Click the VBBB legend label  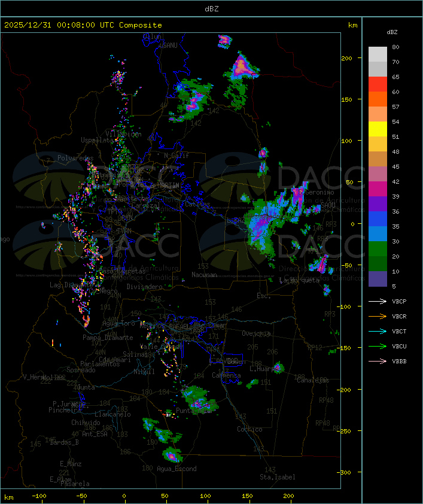coord(399,361)
